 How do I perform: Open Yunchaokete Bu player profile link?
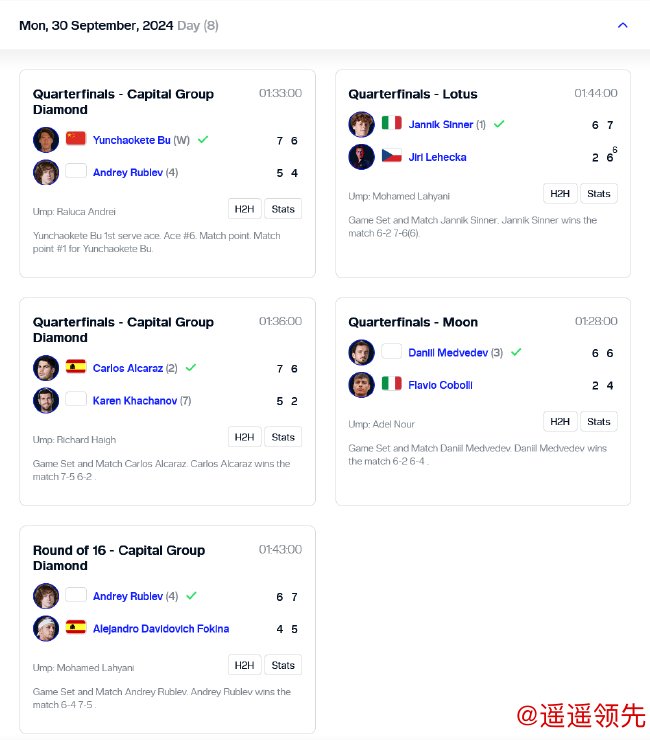131,140
